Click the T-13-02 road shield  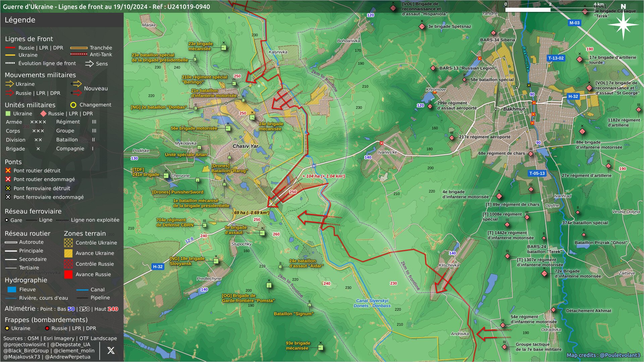tap(556, 58)
